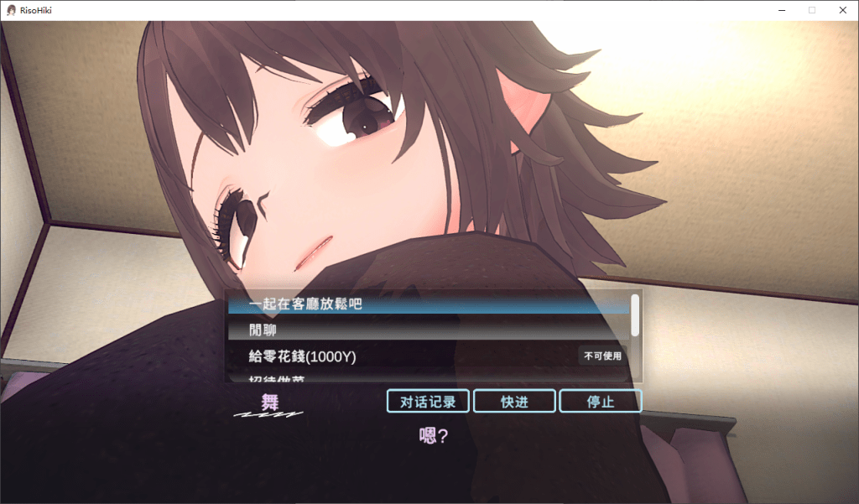Viewport: 859px width, 504px height.
Task: Click on the character's lips
Action: click(x=314, y=253)
